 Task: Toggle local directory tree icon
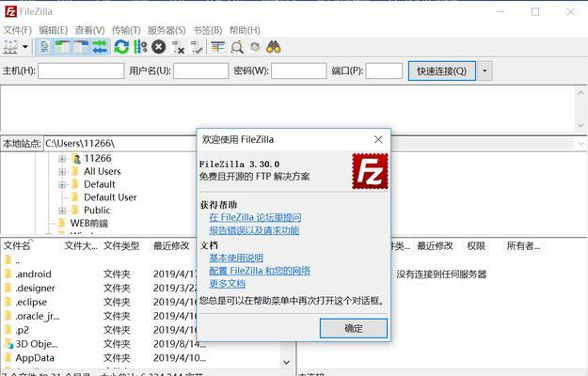click(x=63, y=47)
